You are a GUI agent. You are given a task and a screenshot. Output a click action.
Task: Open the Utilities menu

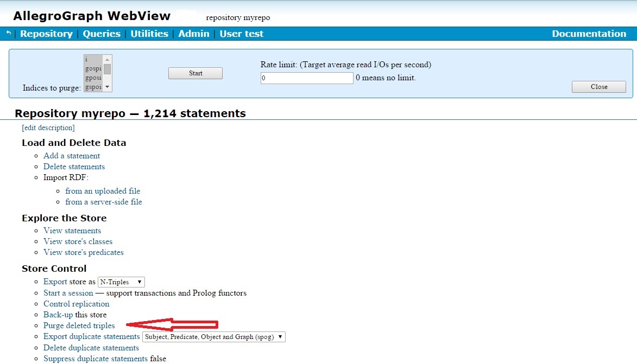(x=149, y=34)
